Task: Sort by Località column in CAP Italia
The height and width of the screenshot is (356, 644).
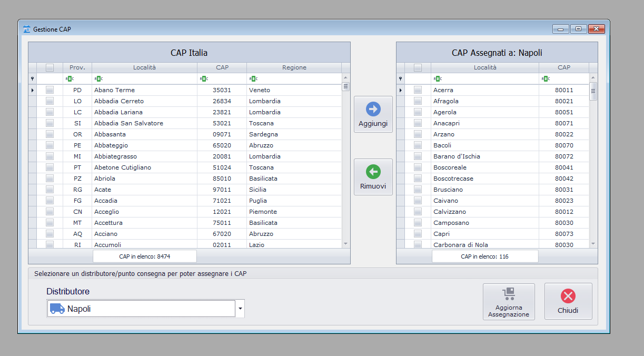Action: (x=144, y=67)
